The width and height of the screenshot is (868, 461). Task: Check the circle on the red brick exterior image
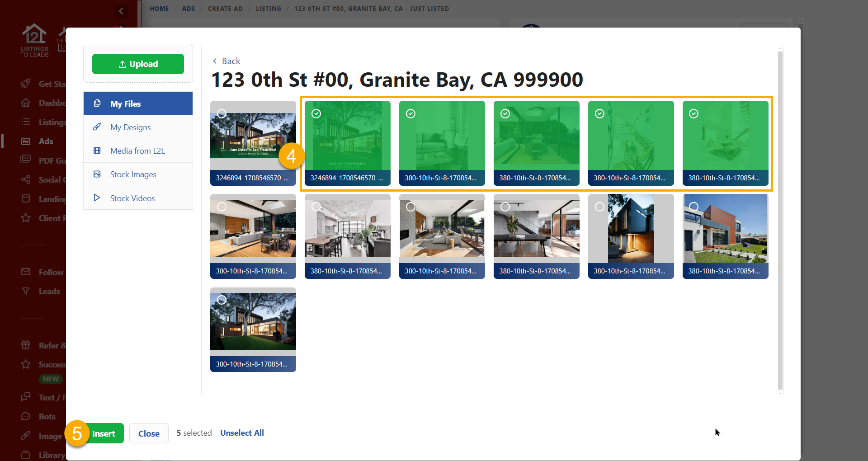[x=694, y=207]
